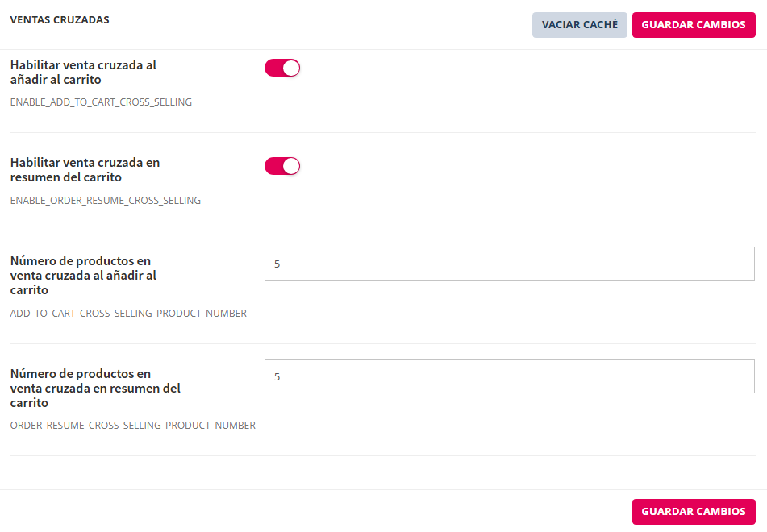767x532 pixels.
Task: Click the value 5 in cart summary number field
Action: [x=277, y=377]
